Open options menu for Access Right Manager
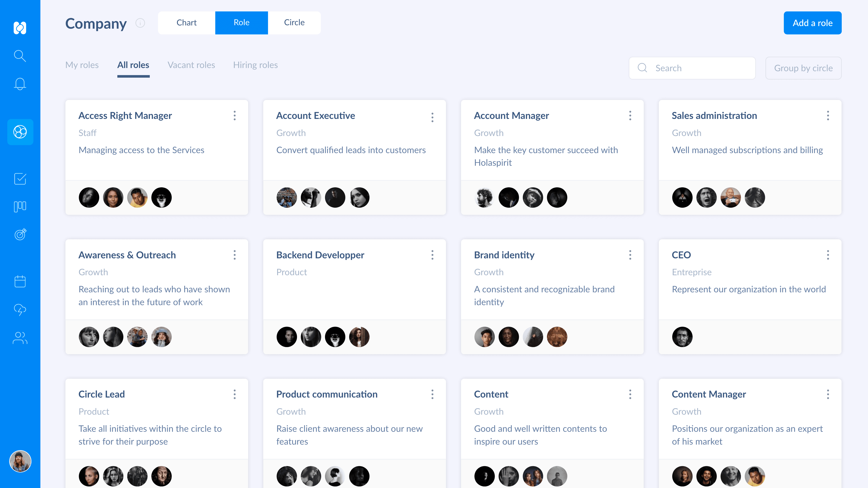Screen dimensions: 868x488 coord(234,116)
